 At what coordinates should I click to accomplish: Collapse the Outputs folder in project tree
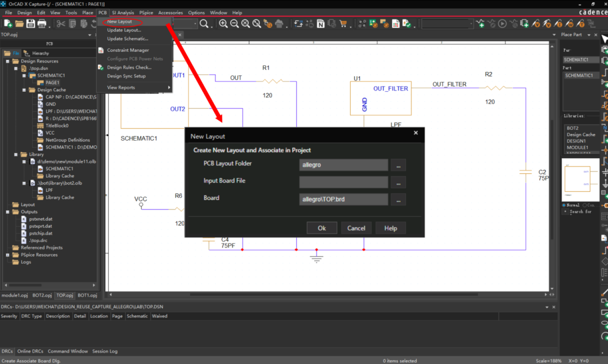click(8, 212)
